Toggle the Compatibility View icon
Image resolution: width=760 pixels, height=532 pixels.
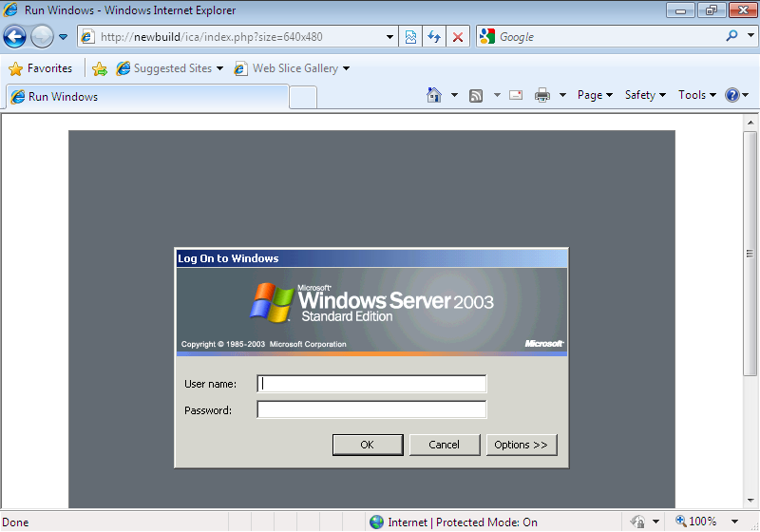tap(410, 37)
